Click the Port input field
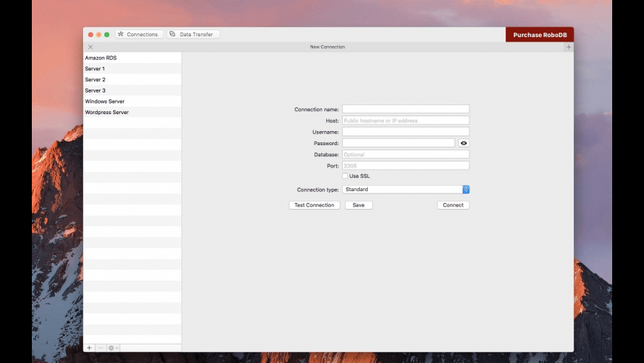 406,166
